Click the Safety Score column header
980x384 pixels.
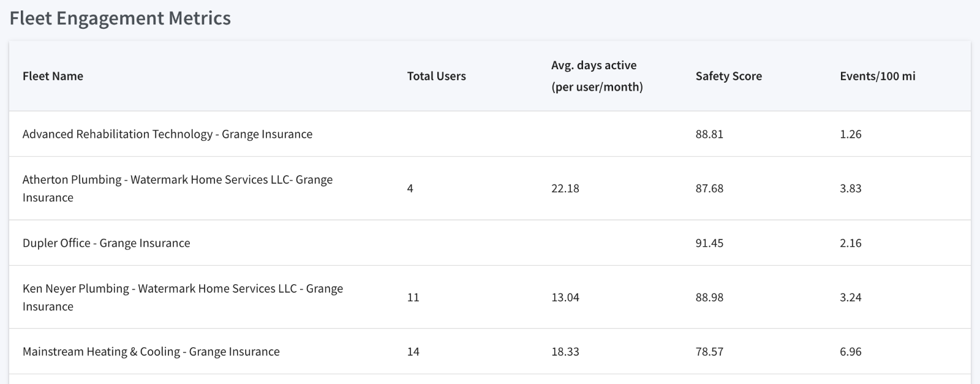coord(728,76)
